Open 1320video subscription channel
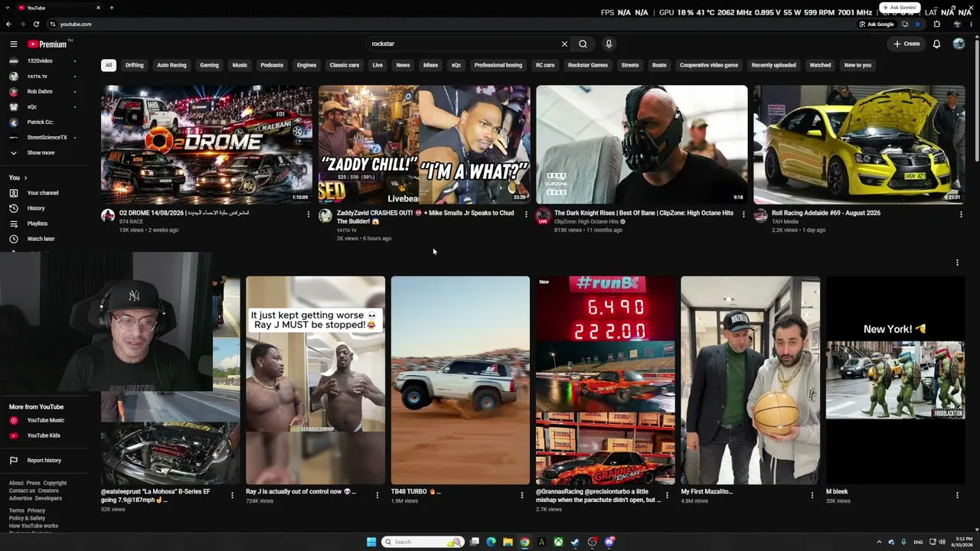980x551 pixels. (x=43, y=60)
